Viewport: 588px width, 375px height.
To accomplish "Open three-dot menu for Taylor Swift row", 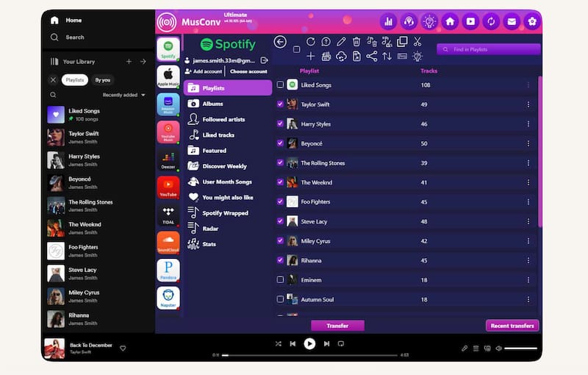I will pos(528,104).
